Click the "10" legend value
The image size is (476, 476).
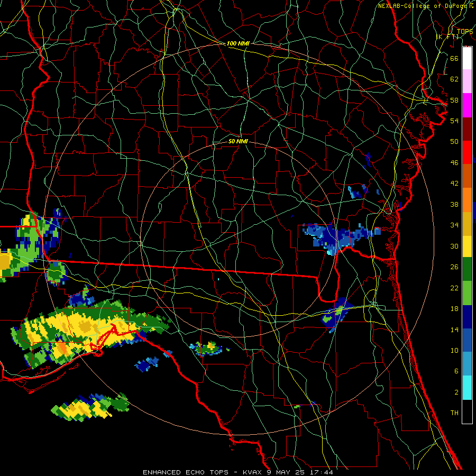(x=454, y=351)
